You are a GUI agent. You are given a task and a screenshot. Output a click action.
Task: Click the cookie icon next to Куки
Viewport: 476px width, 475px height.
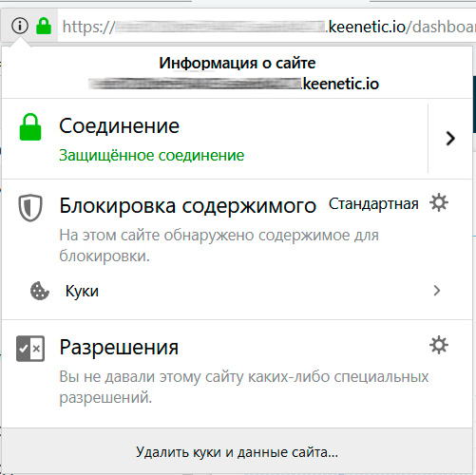click(40, 291)
